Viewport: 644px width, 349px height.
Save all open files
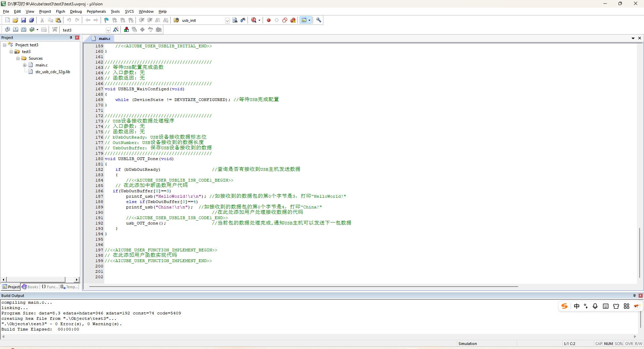coord(32,20)
